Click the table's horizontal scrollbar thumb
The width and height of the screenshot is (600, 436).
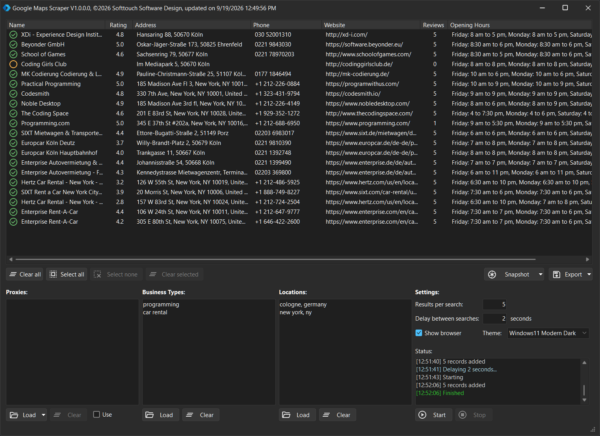(275, 260)
